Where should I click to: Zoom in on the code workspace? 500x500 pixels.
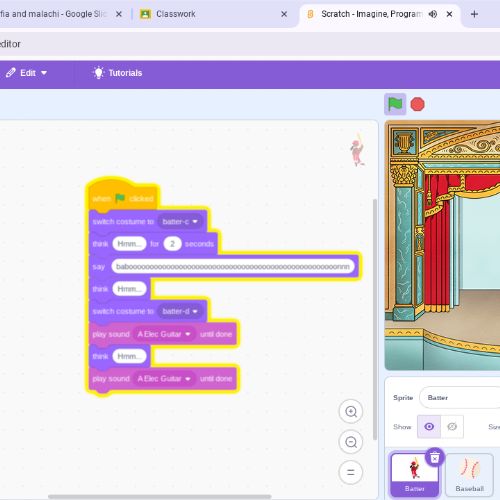(351, 412)
